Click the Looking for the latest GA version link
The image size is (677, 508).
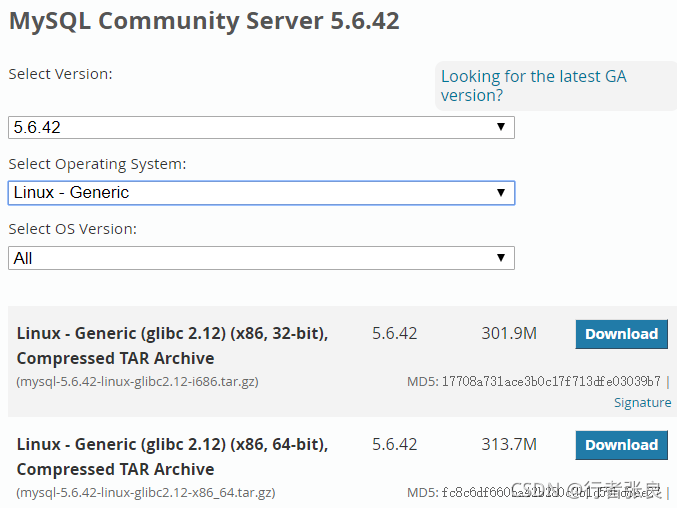pyautogui.click(x=534, y=85)
